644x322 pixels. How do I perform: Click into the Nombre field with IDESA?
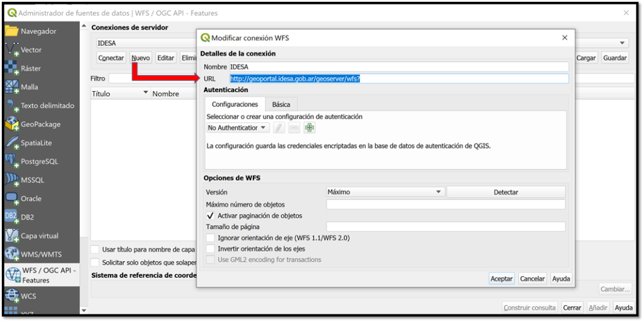399,67
